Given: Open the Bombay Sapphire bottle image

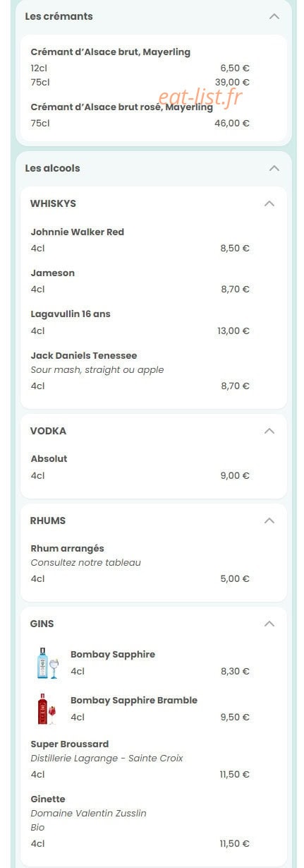Looking at the screenshot, I should pyautogui.click(x=47, y=662).
